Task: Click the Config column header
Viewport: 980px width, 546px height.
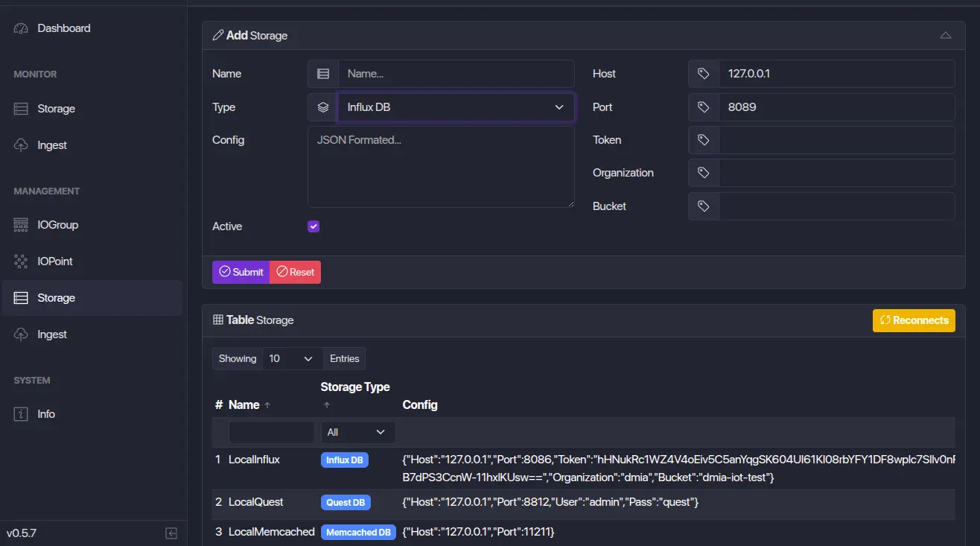Action: pyautogui.click(x=420, y=405)
